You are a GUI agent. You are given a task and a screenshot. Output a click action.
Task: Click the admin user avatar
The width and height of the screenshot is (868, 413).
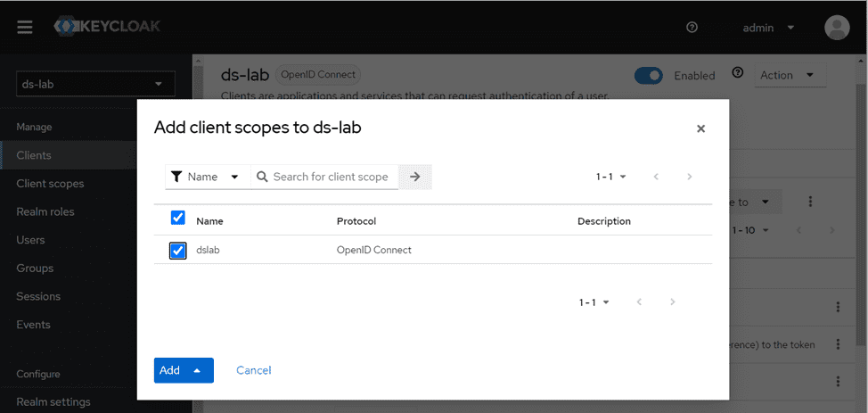click(837, 28)
